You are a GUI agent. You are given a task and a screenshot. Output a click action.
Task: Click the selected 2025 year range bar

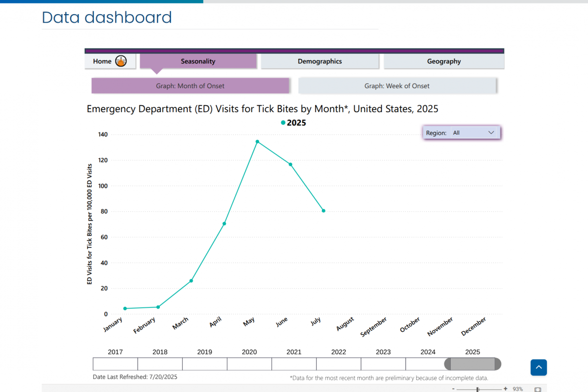(x=472, y=364)
